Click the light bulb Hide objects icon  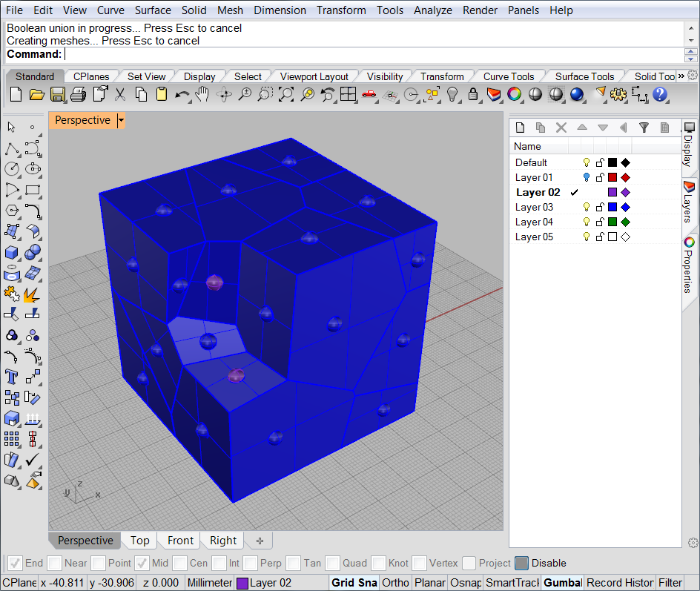[x=452, y=95]
